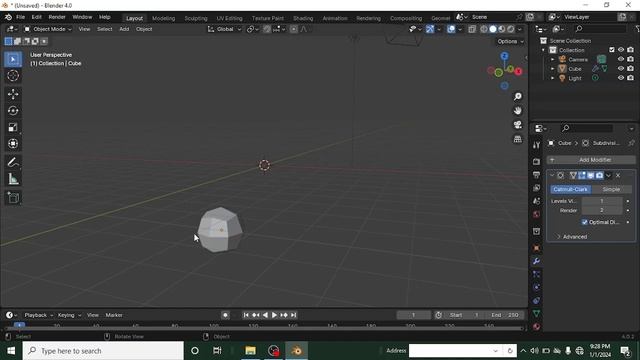
Task: Click the current frame number field
Action: click(x=413, y=315)
